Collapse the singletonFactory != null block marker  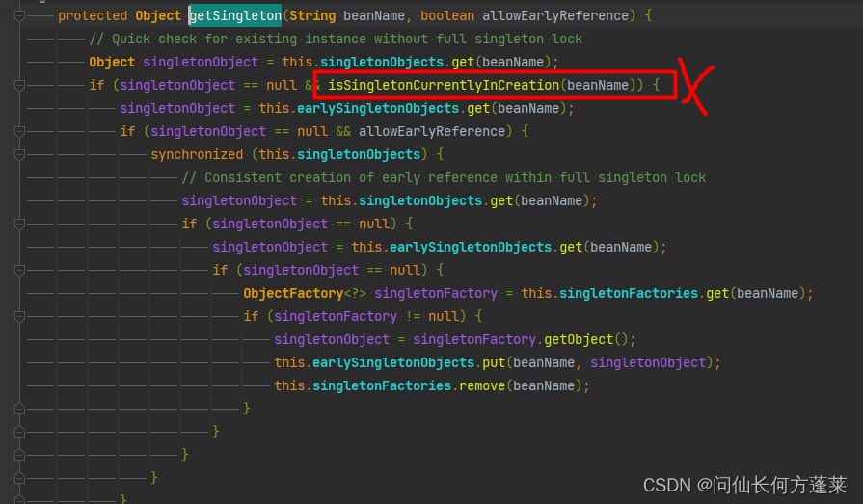click(19, 316)
